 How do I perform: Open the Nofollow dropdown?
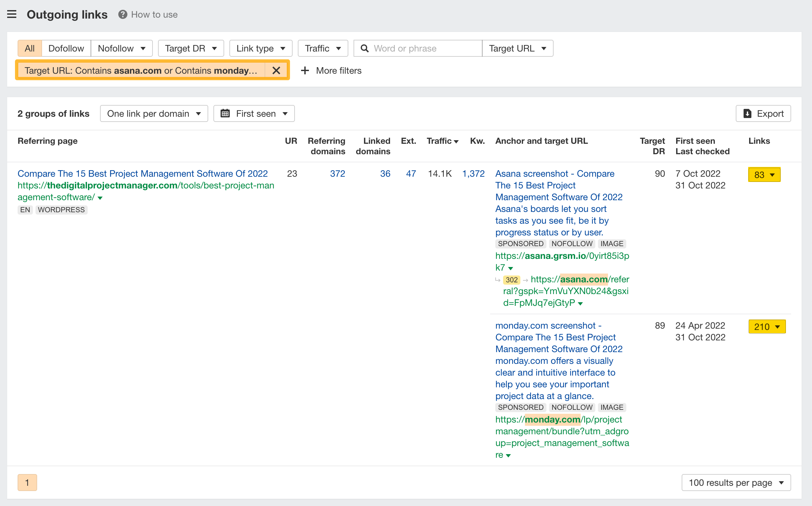122,49
